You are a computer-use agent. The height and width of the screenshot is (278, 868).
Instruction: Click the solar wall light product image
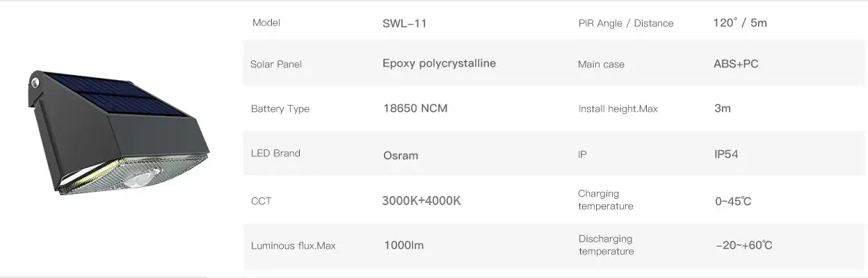coord(118,131)
